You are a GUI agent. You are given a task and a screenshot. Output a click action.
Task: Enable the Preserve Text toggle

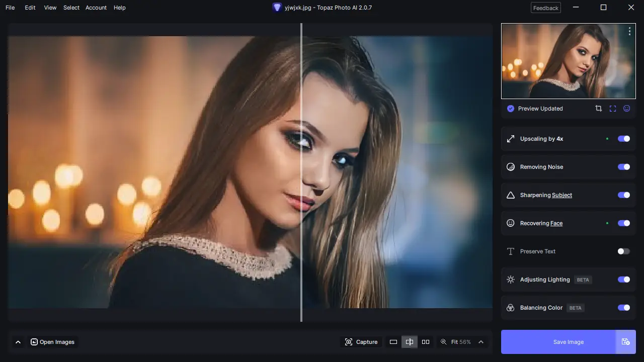pos(623,251)
